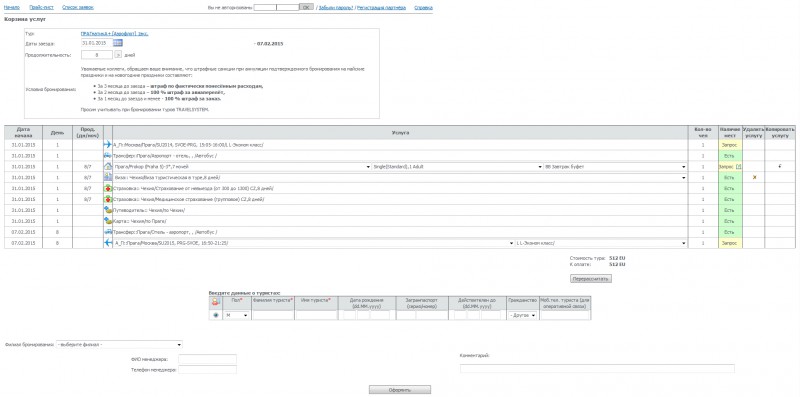Viewport: 800px width, 397px height.
Task: Delete the visa service with the X icon
Action: 754,178
